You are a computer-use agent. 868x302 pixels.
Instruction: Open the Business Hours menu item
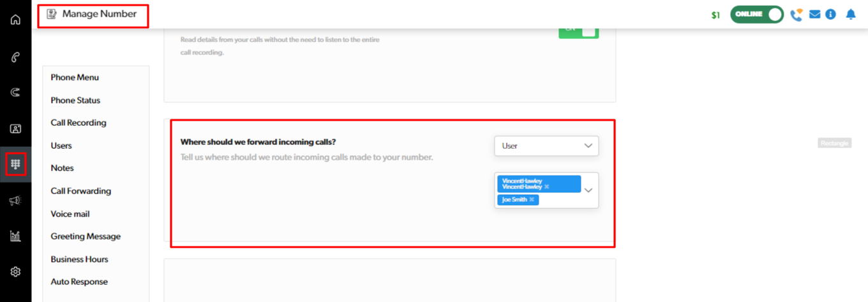pos(79,259)
